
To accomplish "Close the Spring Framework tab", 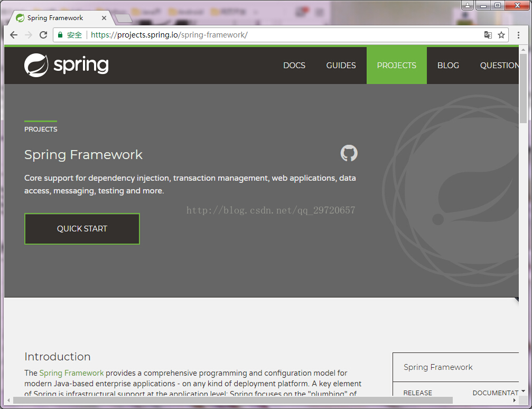I will point(104,18).
